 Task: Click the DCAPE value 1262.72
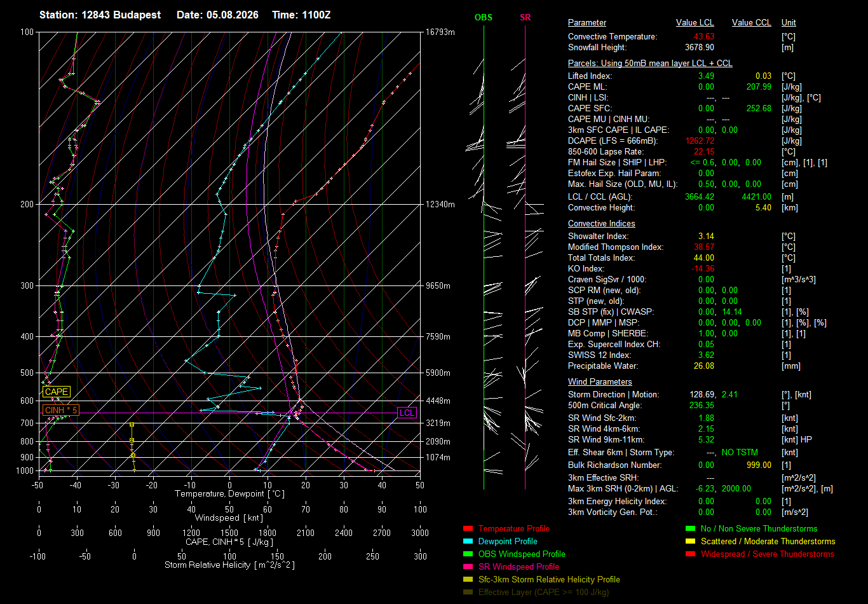[x=700, y=141]
